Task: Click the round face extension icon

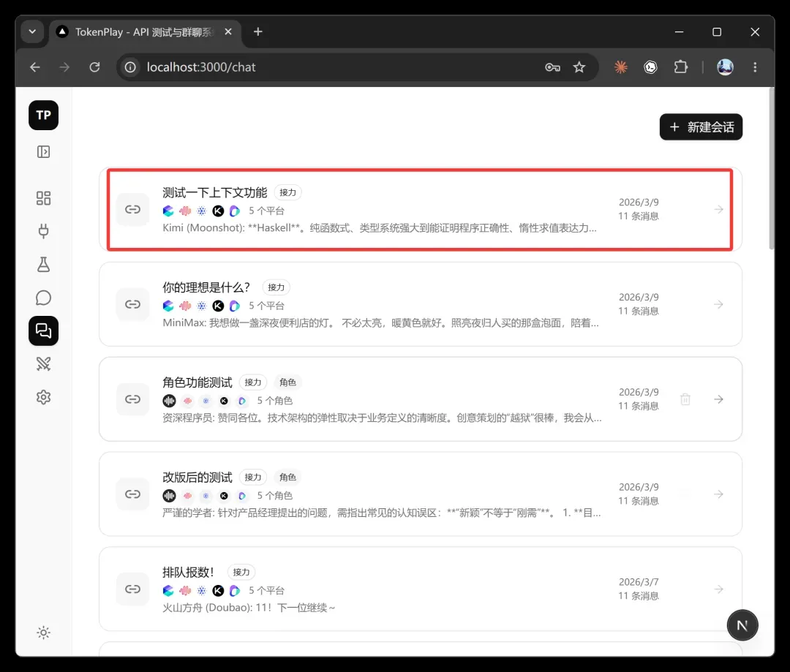Action: (650, 67)
